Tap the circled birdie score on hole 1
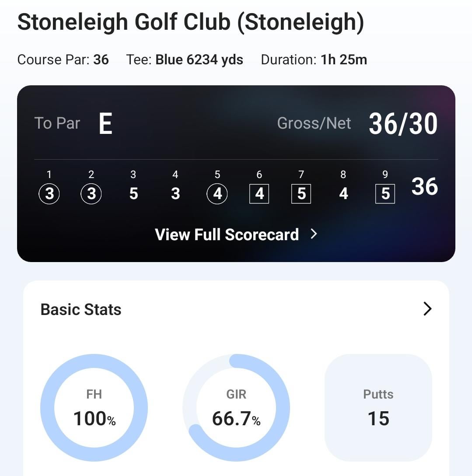 (49, 193)
